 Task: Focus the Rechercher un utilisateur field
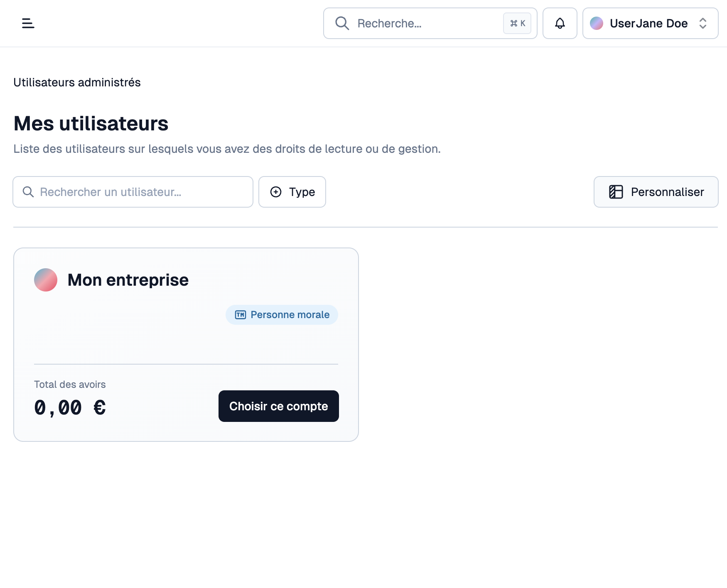tap(133, 192)
